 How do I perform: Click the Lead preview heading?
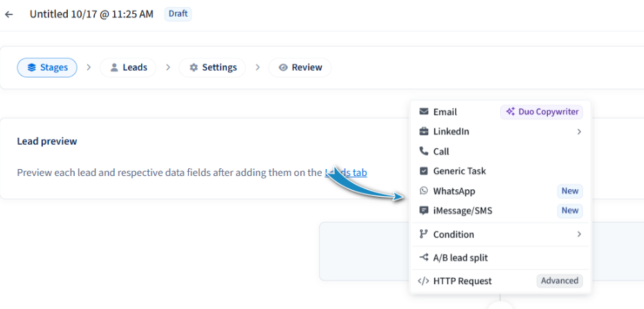click(47, 141)
